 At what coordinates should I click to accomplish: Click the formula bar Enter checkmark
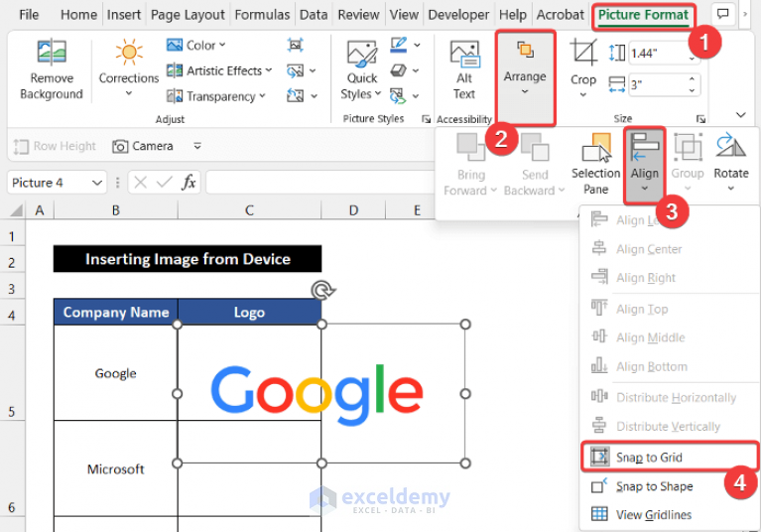(164, 183)
